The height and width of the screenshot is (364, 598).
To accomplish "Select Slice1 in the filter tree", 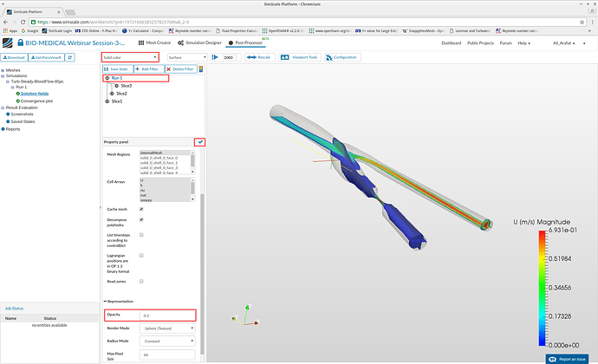I will point(117,101).
